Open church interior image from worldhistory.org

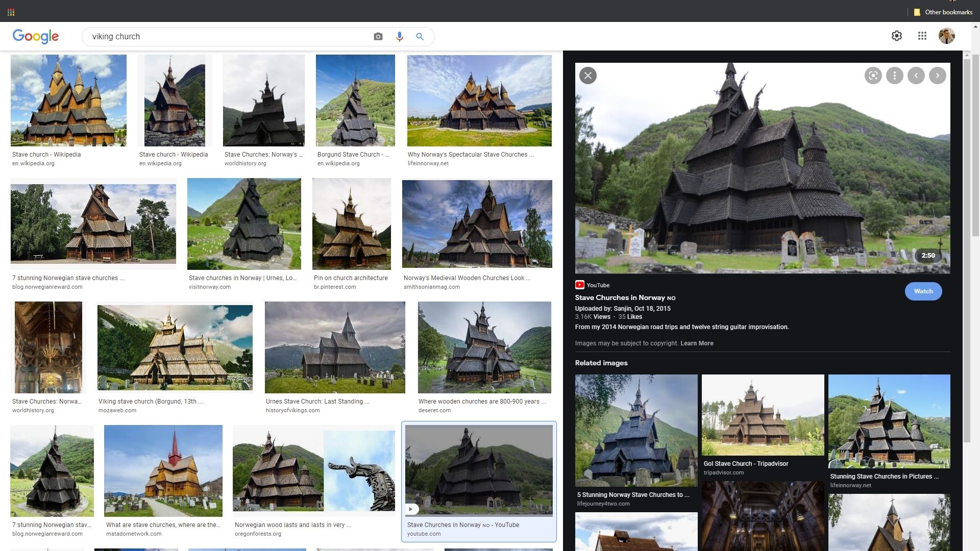point(48,347)
